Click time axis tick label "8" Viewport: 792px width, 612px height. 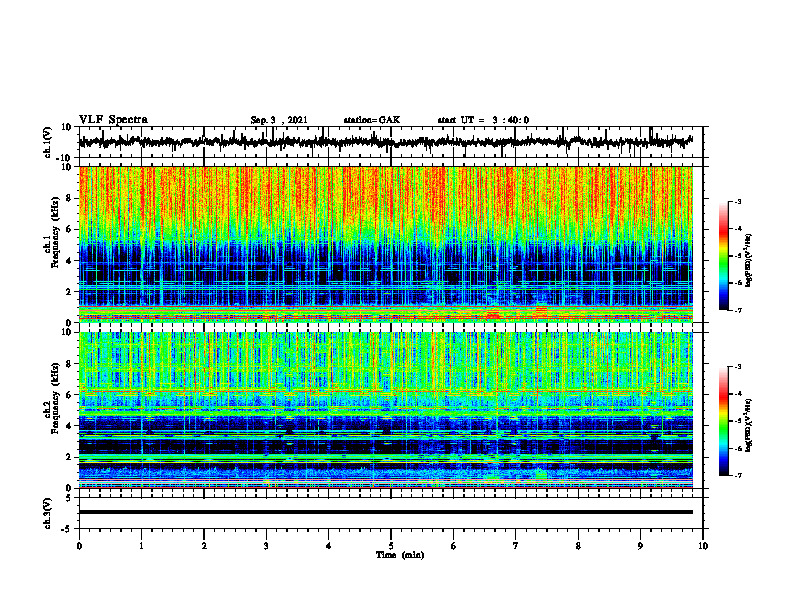[x=578, y=546]
